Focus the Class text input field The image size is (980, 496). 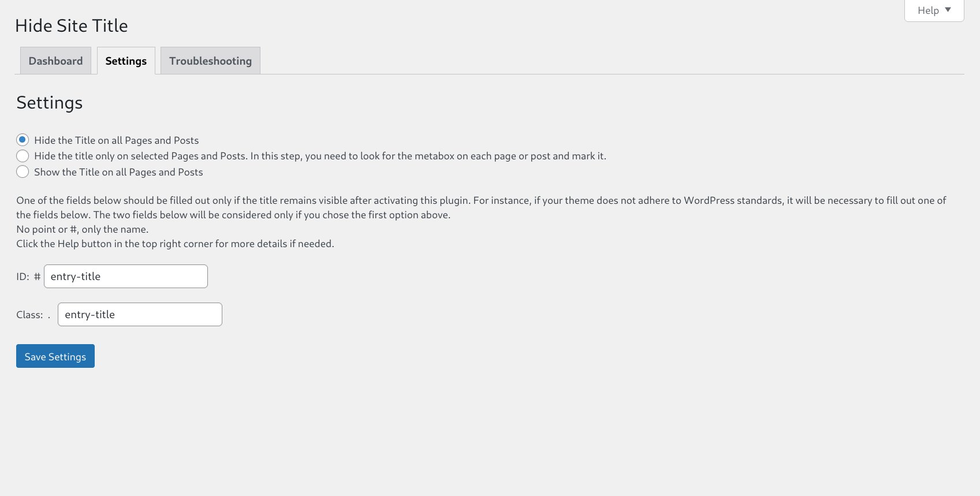click(x=140, y=315)
